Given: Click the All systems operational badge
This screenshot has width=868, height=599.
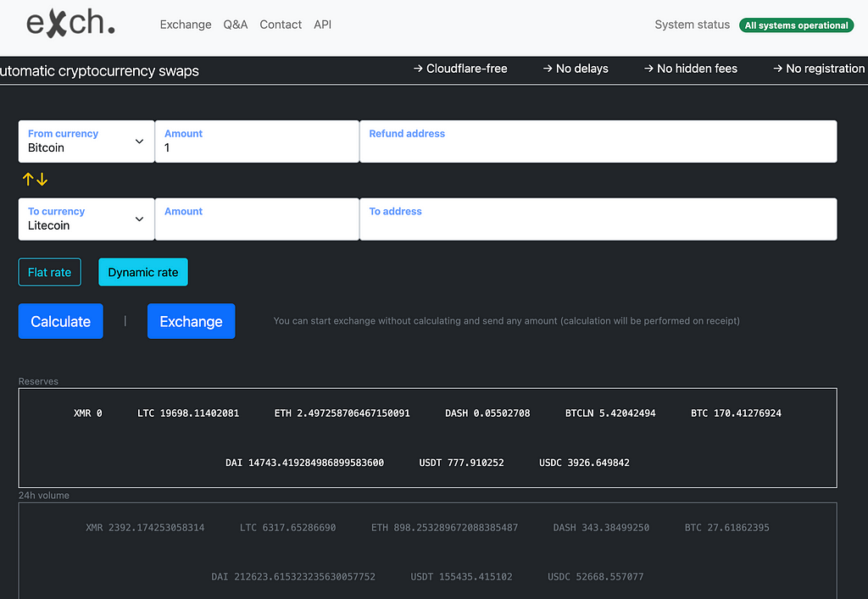Looking at the screenshot, I should tap(796, 25).
